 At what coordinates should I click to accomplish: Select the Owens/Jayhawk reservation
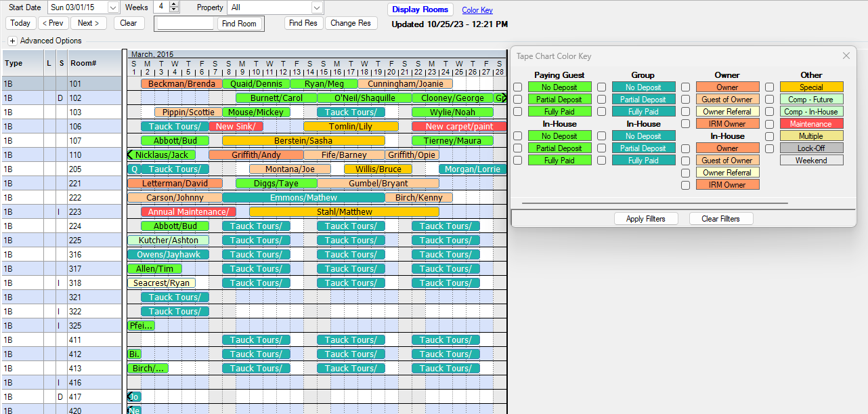click(168, 255)
